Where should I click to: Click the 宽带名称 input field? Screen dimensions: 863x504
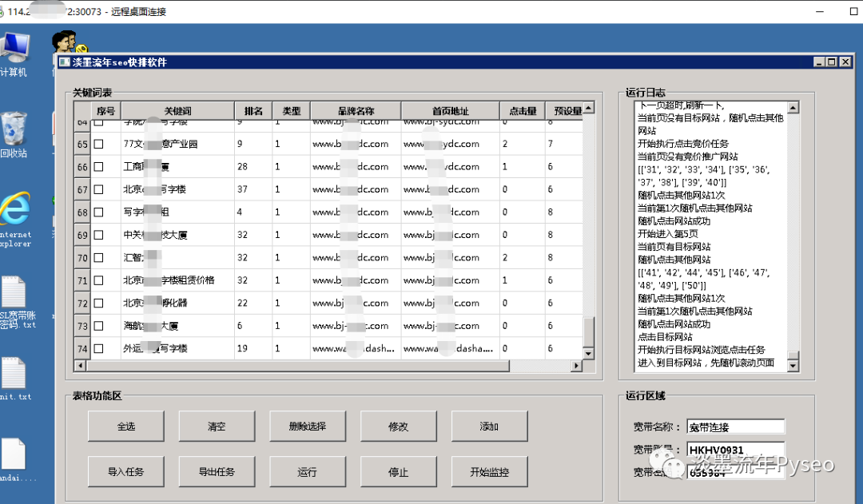(735, 427)
